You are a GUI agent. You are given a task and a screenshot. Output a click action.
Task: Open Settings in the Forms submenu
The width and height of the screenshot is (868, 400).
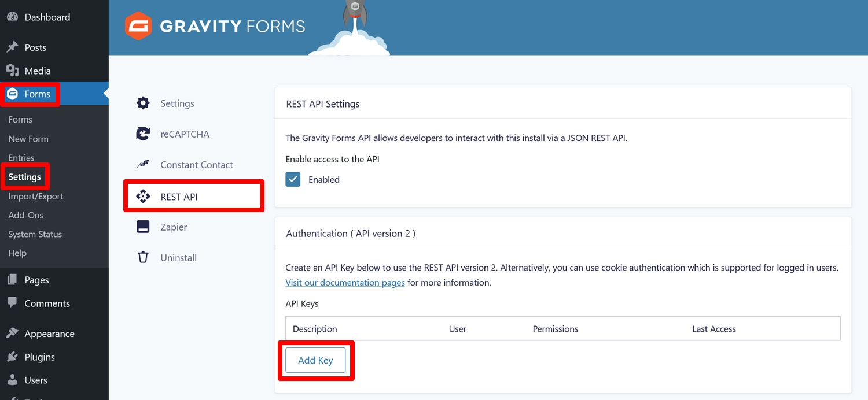[x=24, y=177]
